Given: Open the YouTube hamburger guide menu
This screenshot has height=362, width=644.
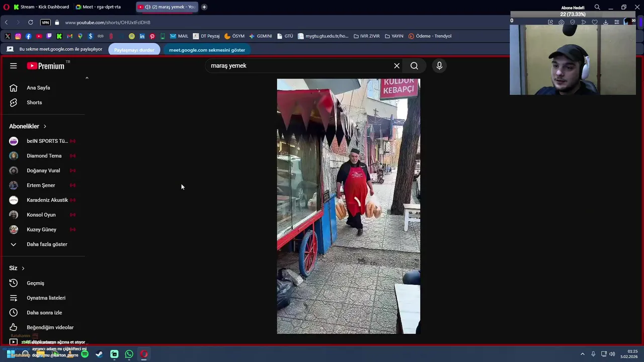Looking at the screenshot, I should (x=14, y=66).
